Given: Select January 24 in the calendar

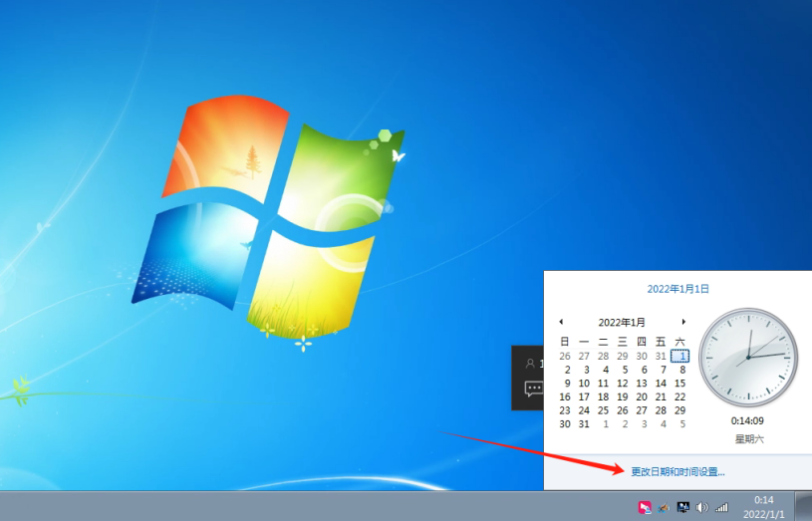Looking at the screenshot, I should 584,410.
